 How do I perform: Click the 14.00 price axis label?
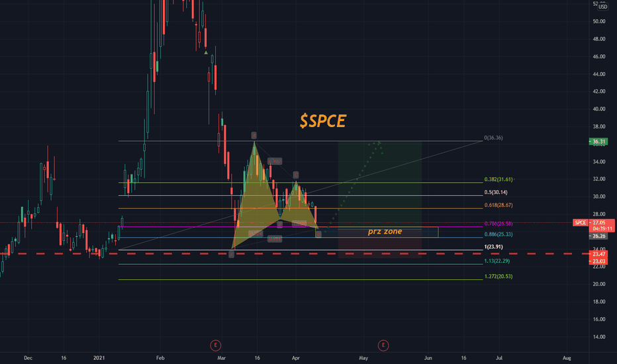click(x=599, y=337)
